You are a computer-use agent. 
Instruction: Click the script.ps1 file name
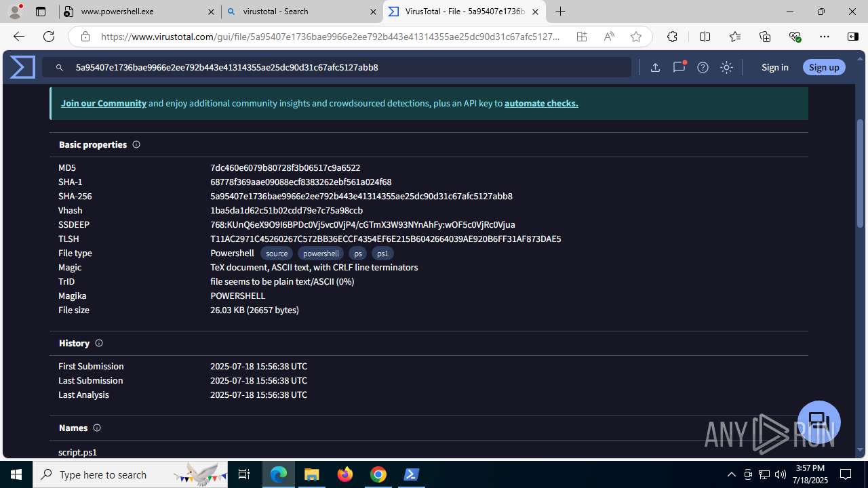pyautogui.click(x=77, y=452)
